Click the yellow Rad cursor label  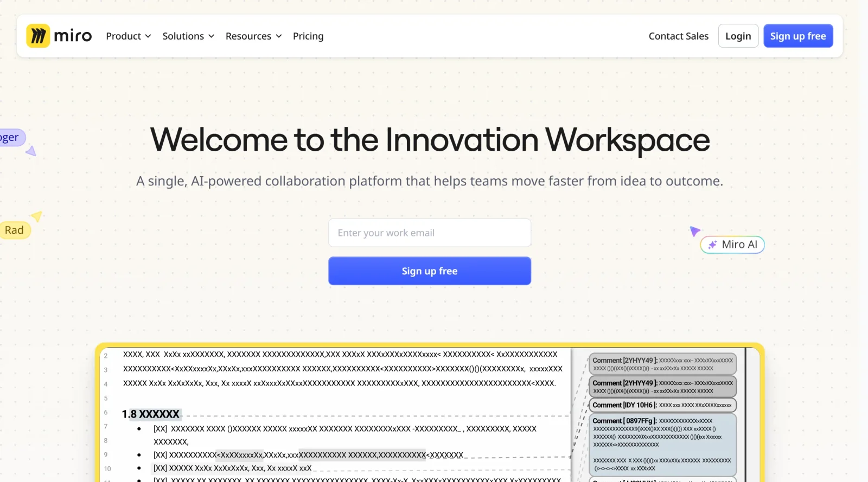coord(15,230)
